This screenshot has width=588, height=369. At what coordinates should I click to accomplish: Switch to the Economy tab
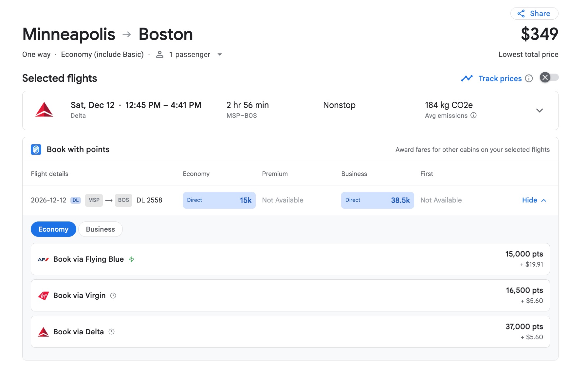click(x=53, y=229)
